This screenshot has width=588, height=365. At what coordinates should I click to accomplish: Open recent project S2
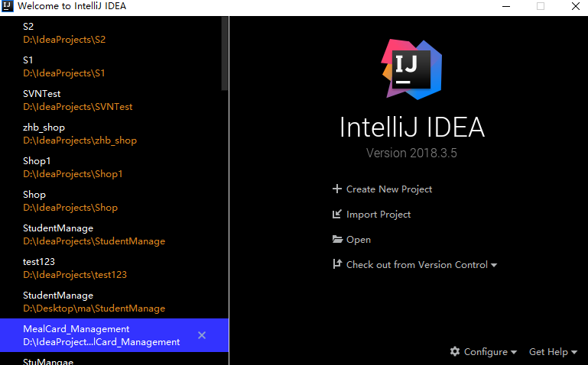(x=114, y=33)
